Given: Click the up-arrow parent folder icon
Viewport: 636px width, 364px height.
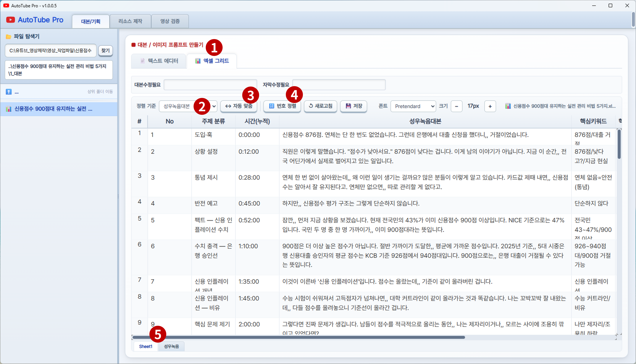Looking at the screenshot, I should 9,92.
